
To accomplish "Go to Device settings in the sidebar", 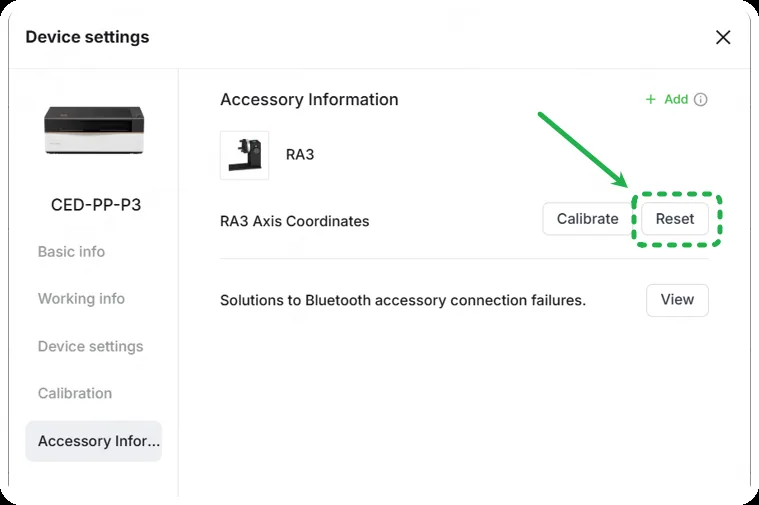I will (91, 347).
